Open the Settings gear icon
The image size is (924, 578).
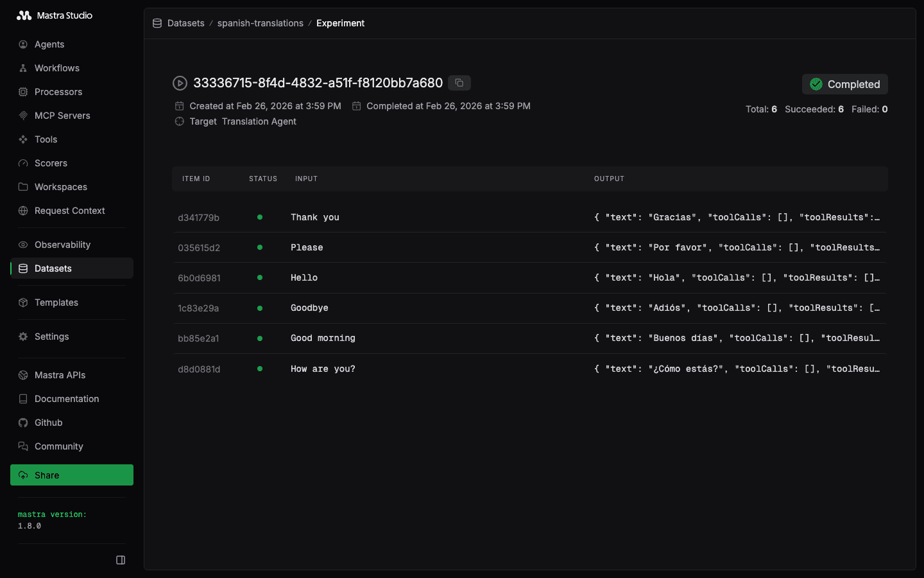point(23,337)
